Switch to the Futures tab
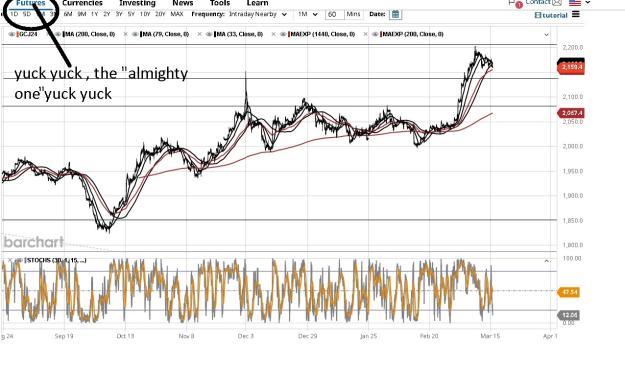The image size is (625, 370). tap(31, 3)
